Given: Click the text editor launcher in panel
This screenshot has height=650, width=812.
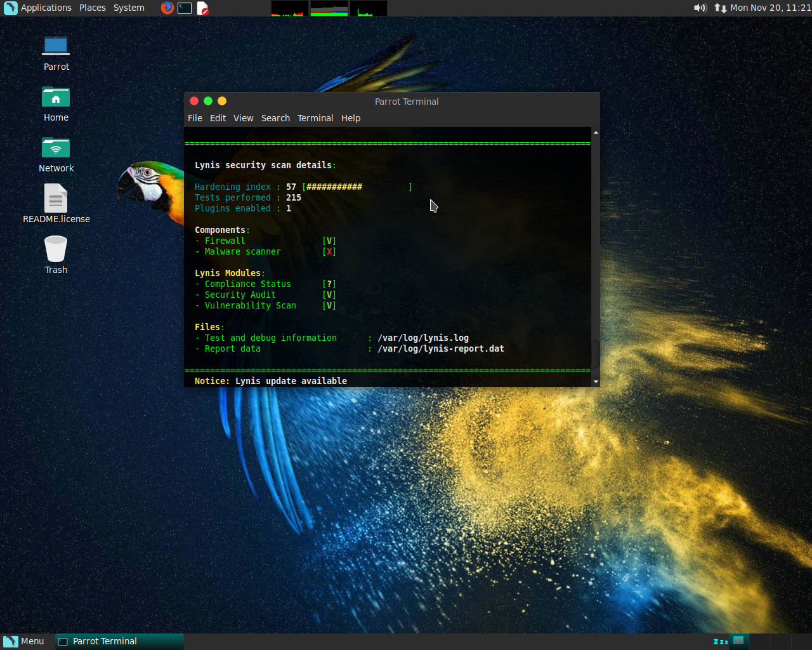Looking at the screenshot, I should click(x=202, y=8).
